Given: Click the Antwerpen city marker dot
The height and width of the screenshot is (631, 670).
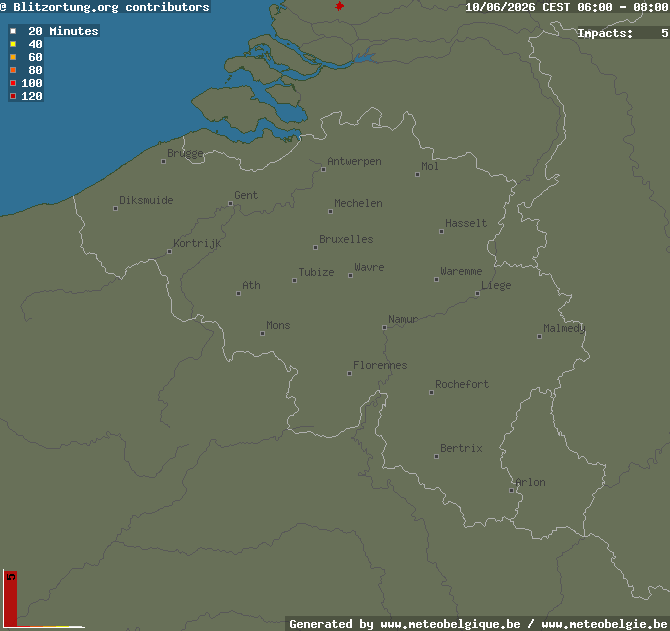Looking at the screenshot, I should tap(323, 170).
